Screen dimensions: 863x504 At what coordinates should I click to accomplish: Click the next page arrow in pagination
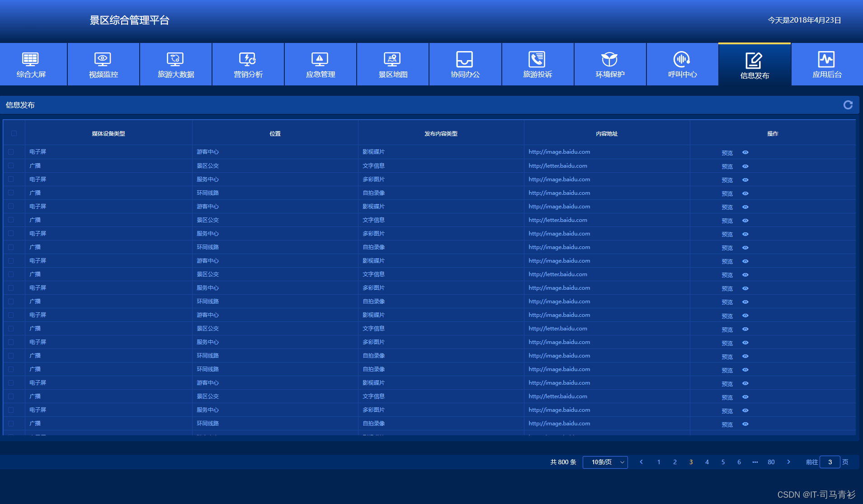coord(789,462)
